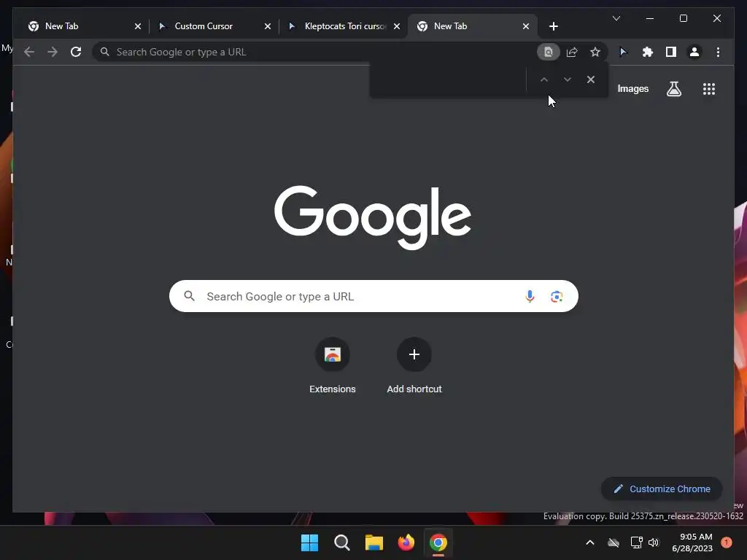Open the Custom Cursor extension icon
This screenshot has width=747, height=560.
click(623, 52)
